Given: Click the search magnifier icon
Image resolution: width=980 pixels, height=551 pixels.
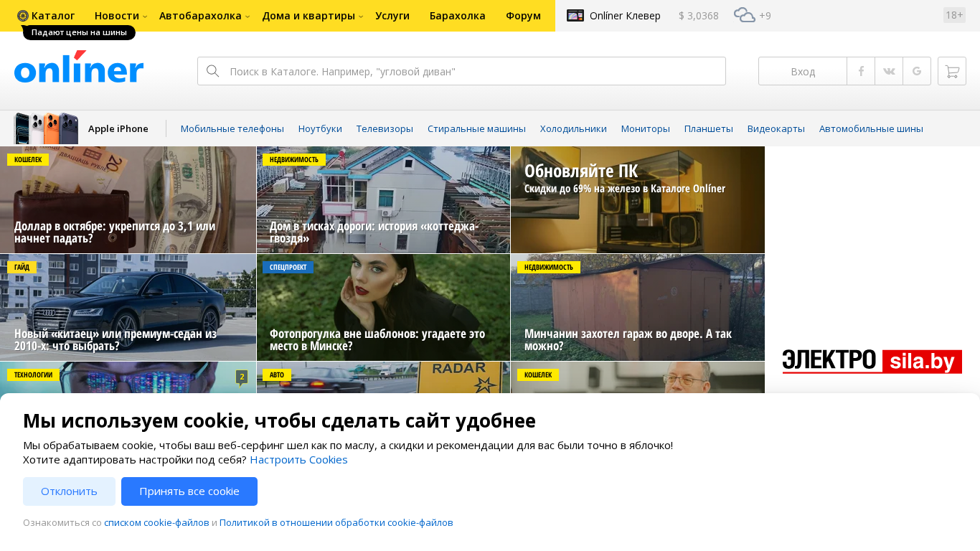Looking at the screenshot, I should [212, 71].
